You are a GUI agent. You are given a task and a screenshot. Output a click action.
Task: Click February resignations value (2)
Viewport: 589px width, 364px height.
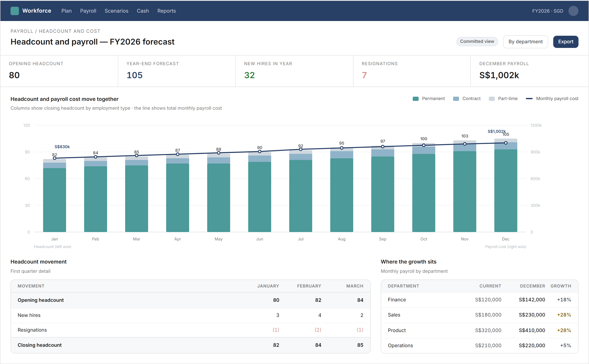(x=318, y=330)
